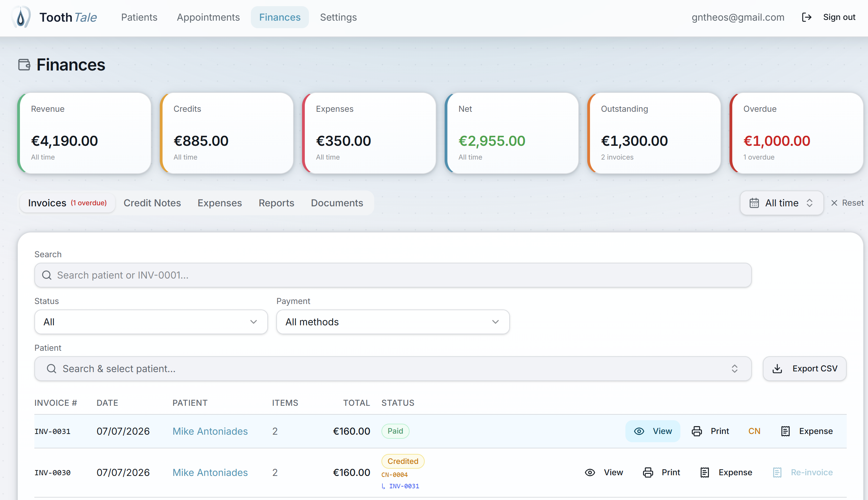The image size is (868, 500).
Task: Click the TOTAL column header
Action: [x=356, y=403]
